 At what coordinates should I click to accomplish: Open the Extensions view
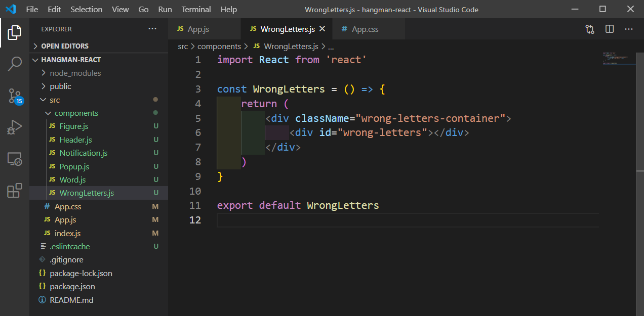15,190
